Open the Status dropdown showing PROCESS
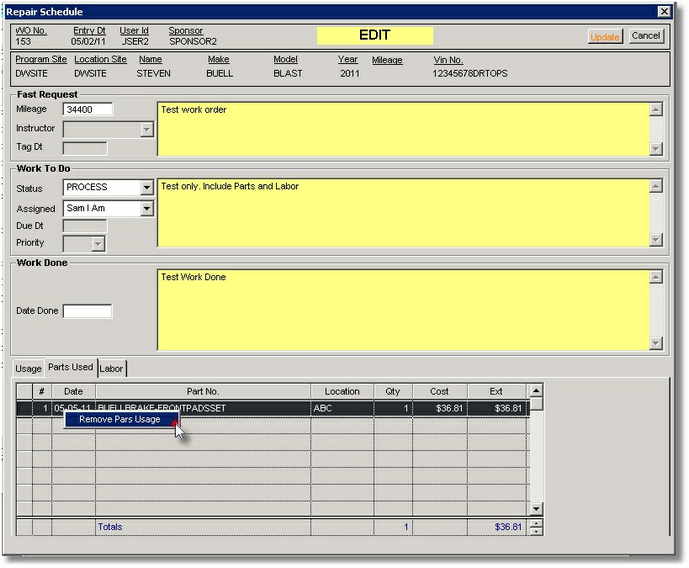689x568 pixels. click(x=146, y=188)
